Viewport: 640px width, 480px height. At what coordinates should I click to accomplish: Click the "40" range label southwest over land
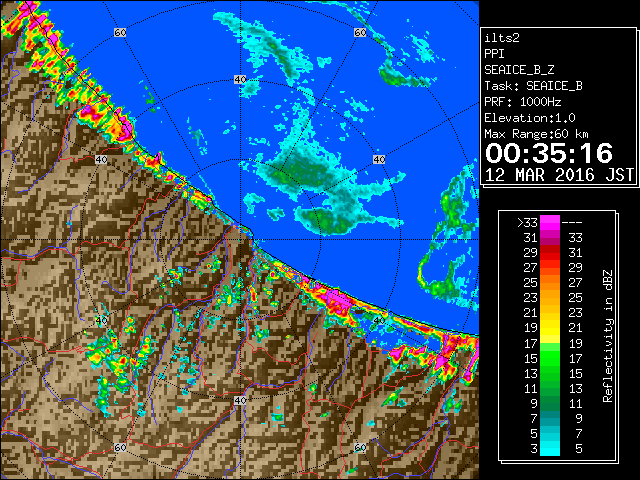(101, 320)
